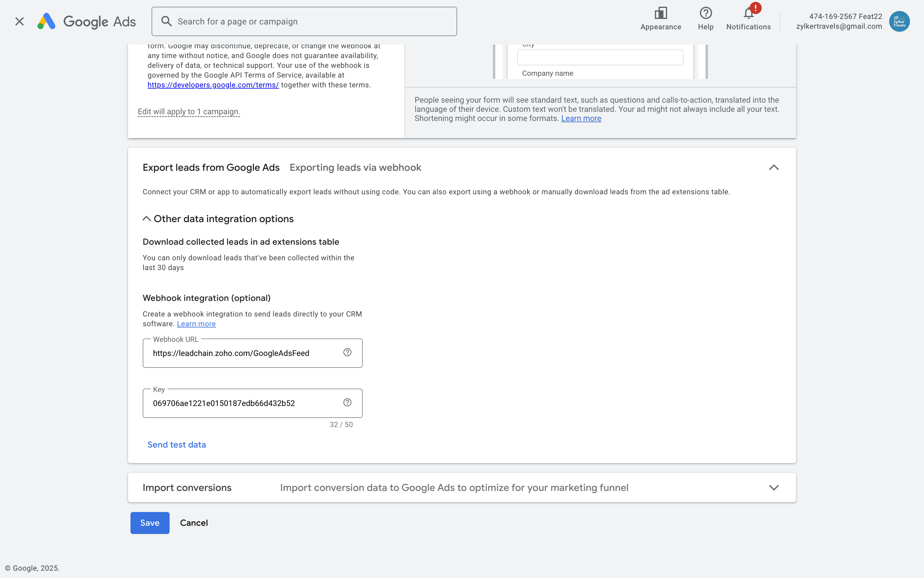Open developers.google.com terms link
The height and width of the screenshot is (578, 924).
[x=213, y=85]
